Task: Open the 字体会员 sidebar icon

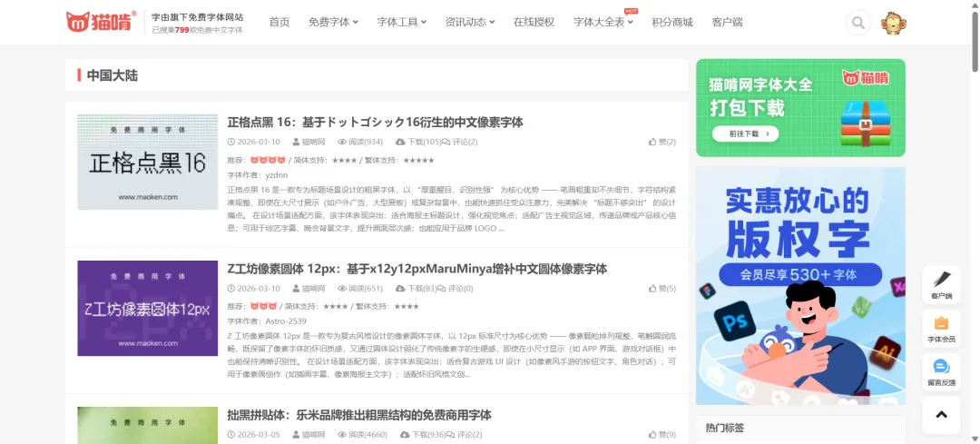Action: click(941, 329)
